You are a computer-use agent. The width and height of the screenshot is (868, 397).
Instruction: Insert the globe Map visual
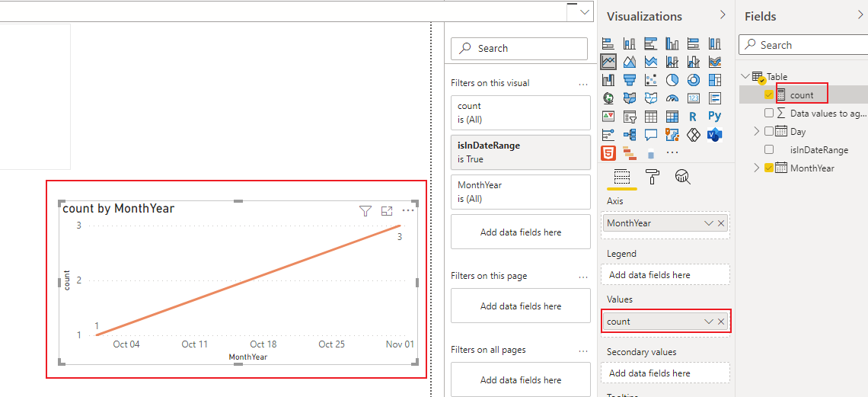click(x=609, y=98)
